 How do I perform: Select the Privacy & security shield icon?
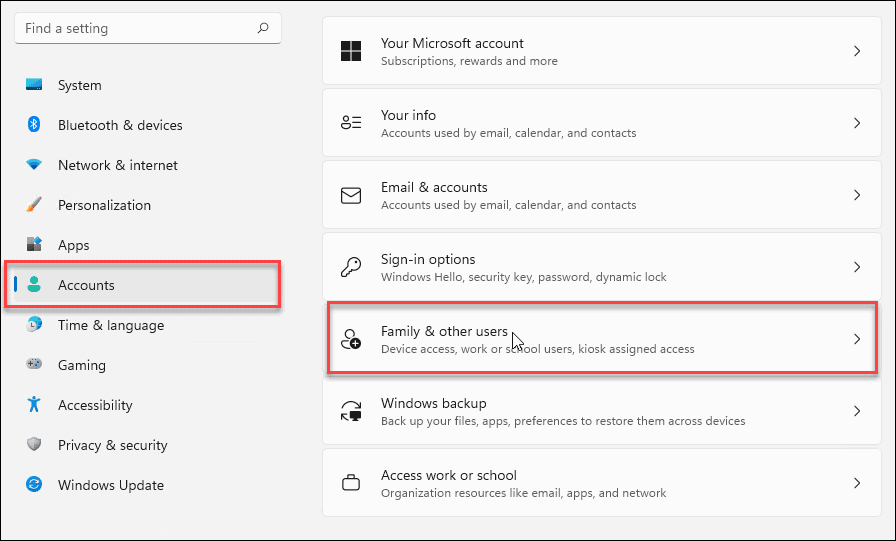coord(34,445)
